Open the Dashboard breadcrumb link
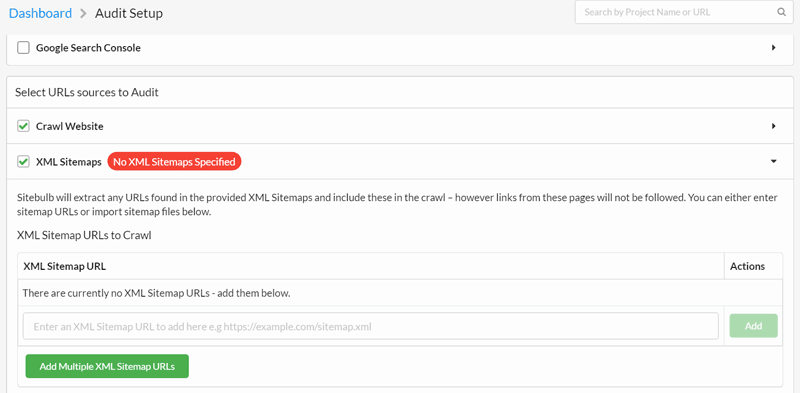Screen dimensions: 800x393 (40, 13)
